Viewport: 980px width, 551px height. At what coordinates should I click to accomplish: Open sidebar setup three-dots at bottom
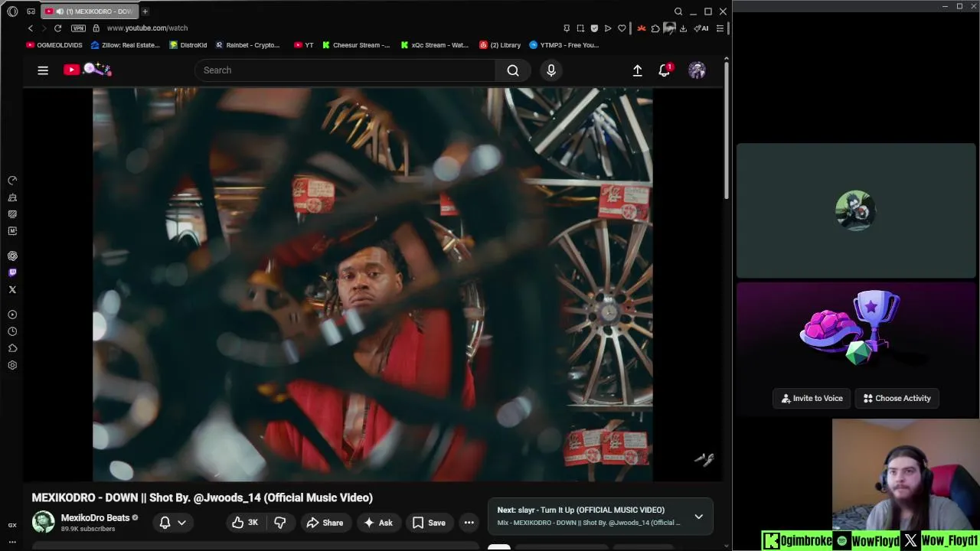coord(12,542)
